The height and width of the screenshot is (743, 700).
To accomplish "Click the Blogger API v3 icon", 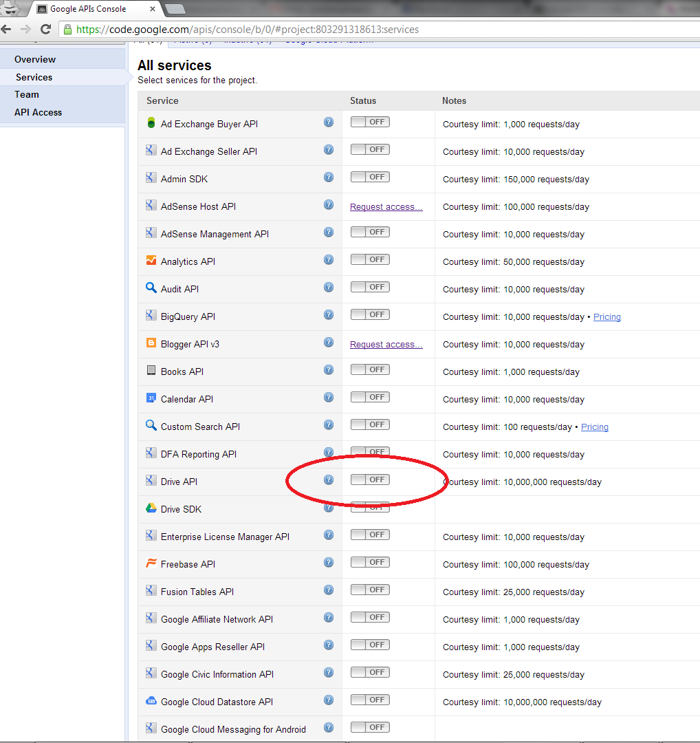I will [x=151, y=342].
